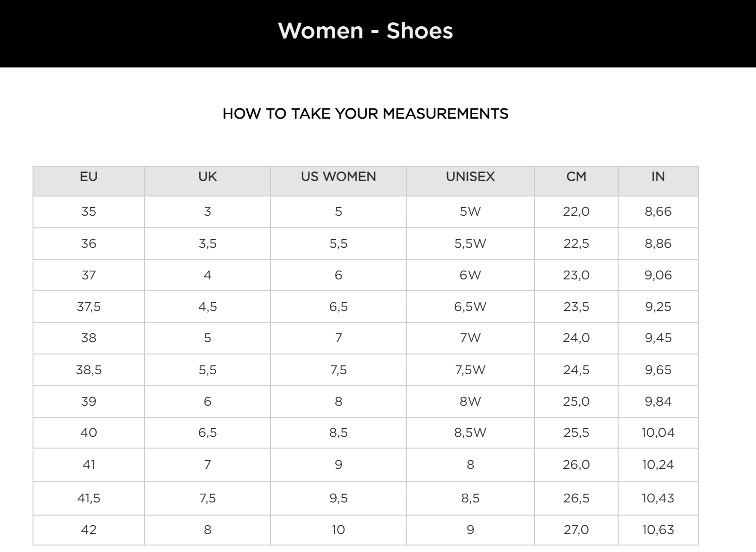Image resolution: width=756 pixels, height=552 pixels.
Task: Click the UNISEX column header
Action: click(470, 177)
